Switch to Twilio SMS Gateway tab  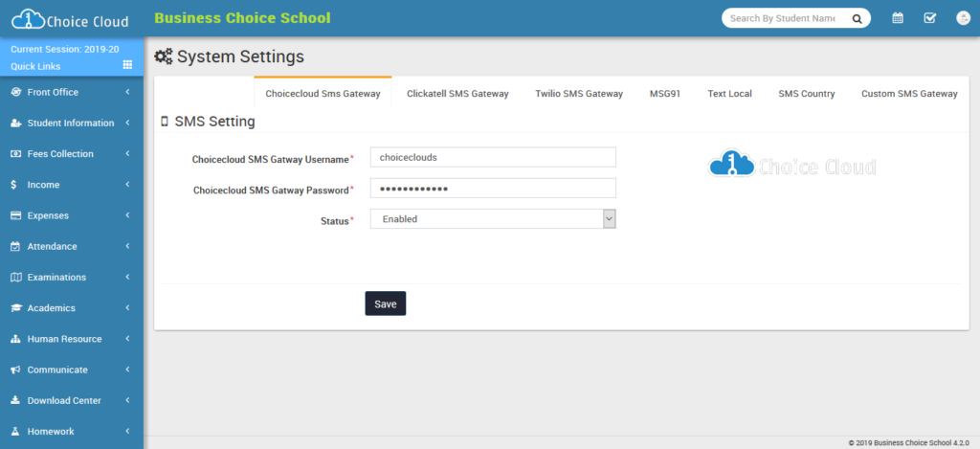(579, 94)
